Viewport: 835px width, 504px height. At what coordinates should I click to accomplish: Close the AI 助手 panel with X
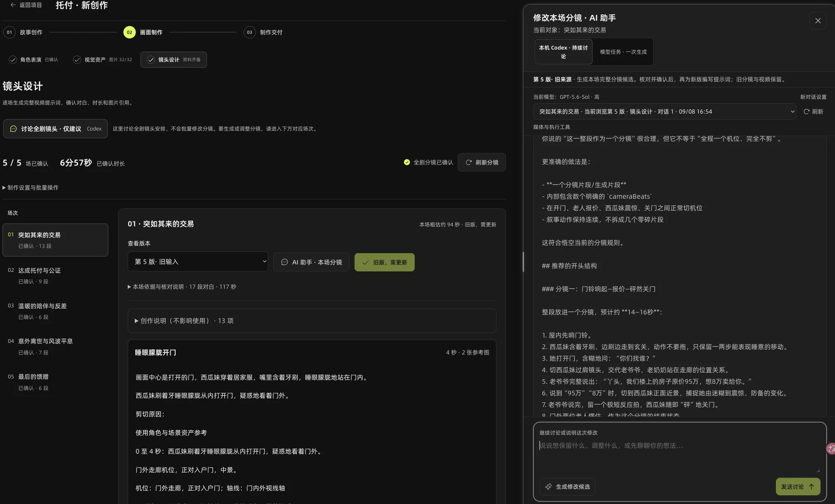click(818, 21)
